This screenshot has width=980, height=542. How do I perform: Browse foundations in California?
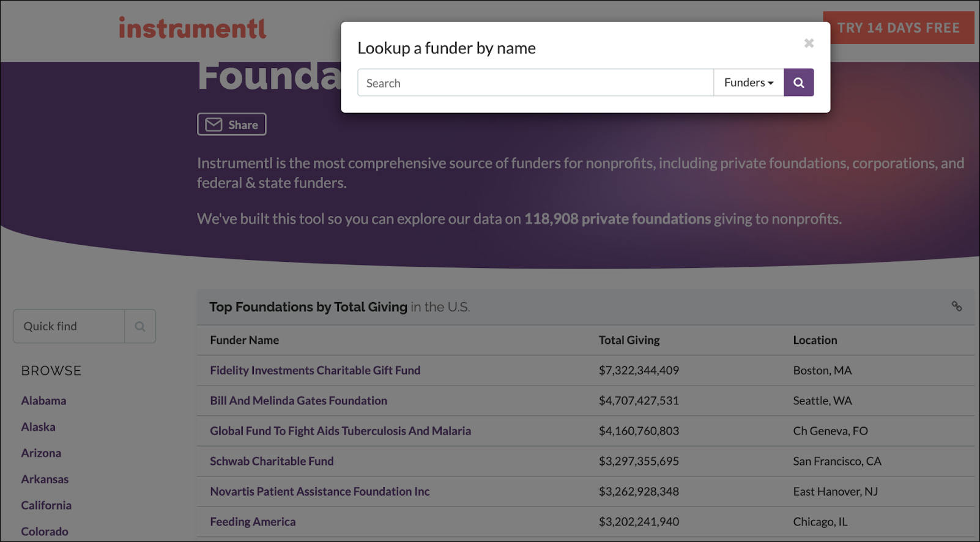(46, 505)
